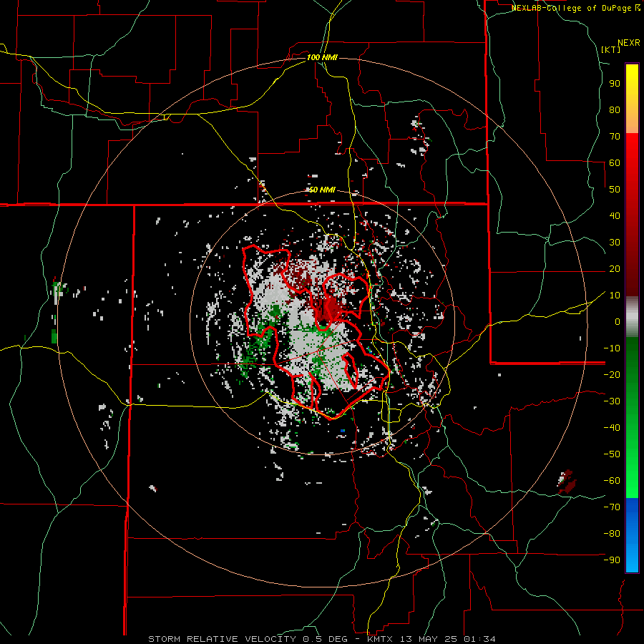This screenshot has height=644, width=644.
Task: Select the 100 NMI range ring label
Action: tap(322, 57)
